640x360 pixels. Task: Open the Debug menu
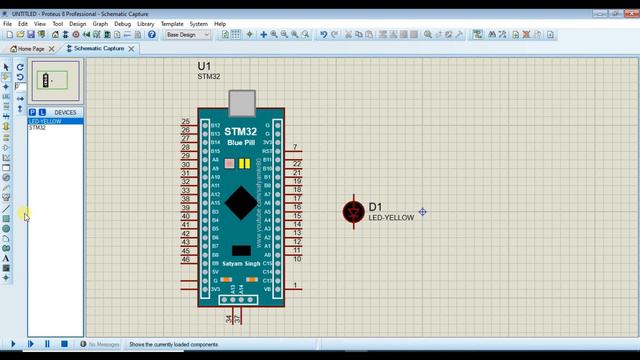122,24
